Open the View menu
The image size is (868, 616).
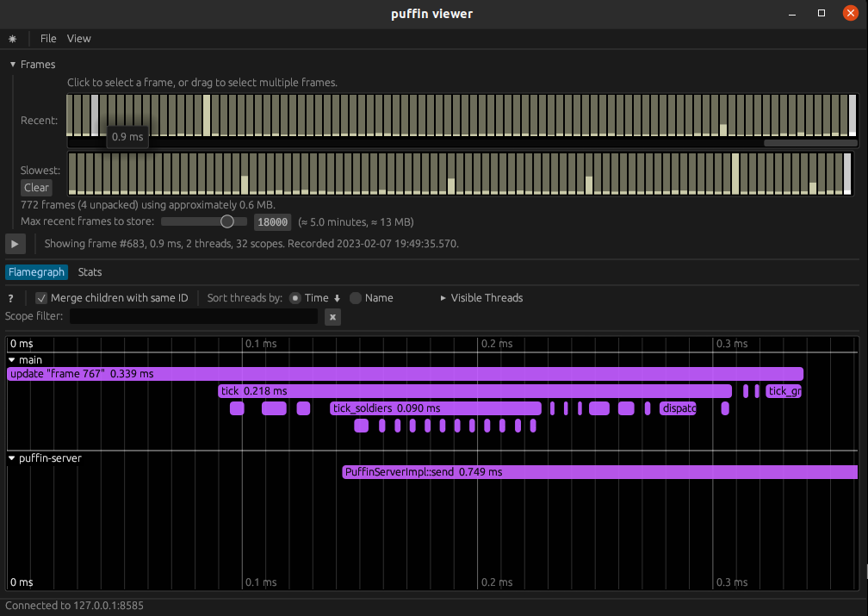coord(78,39)
